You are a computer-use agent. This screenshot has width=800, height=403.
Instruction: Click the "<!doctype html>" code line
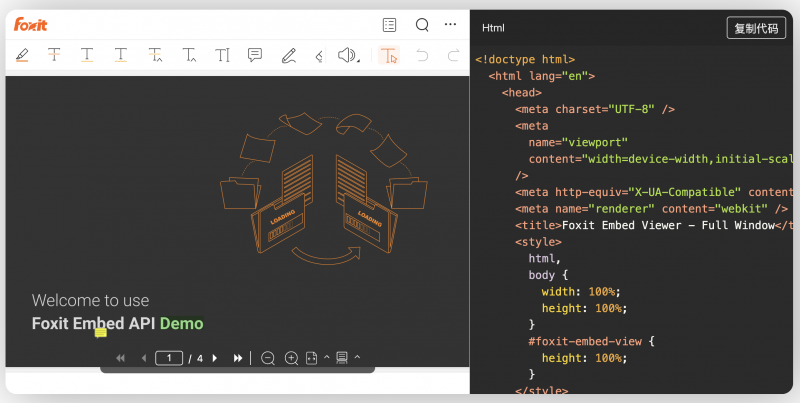pos(525,59)
